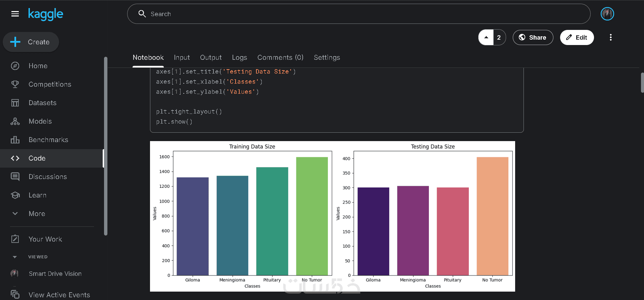Collapse the Viewed section arrow
This screenshot has height=300, width=644.
coord(15,257)
